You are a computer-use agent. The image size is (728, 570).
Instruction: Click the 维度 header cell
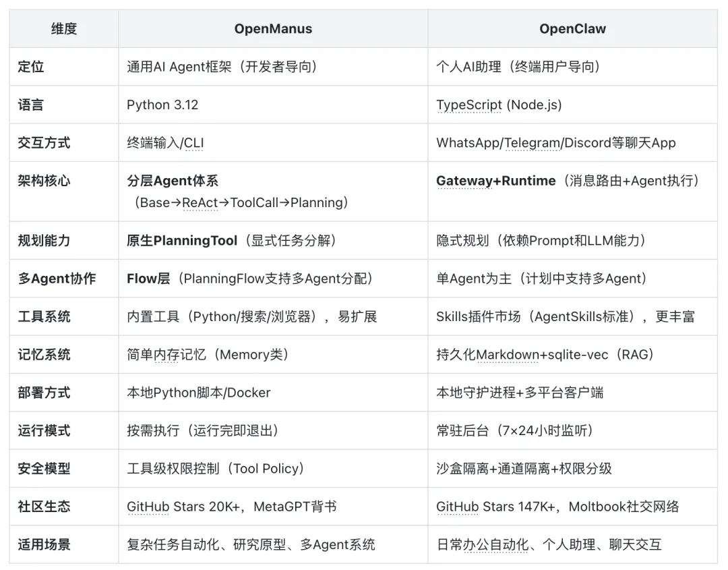click(x=64, y=28)
